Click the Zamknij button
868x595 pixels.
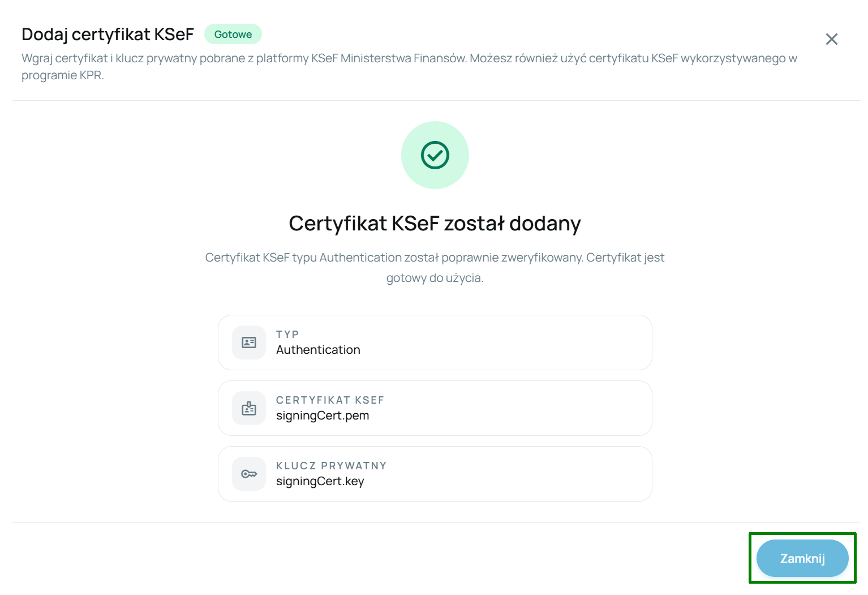pyautogui.click(x=802, y=558)
